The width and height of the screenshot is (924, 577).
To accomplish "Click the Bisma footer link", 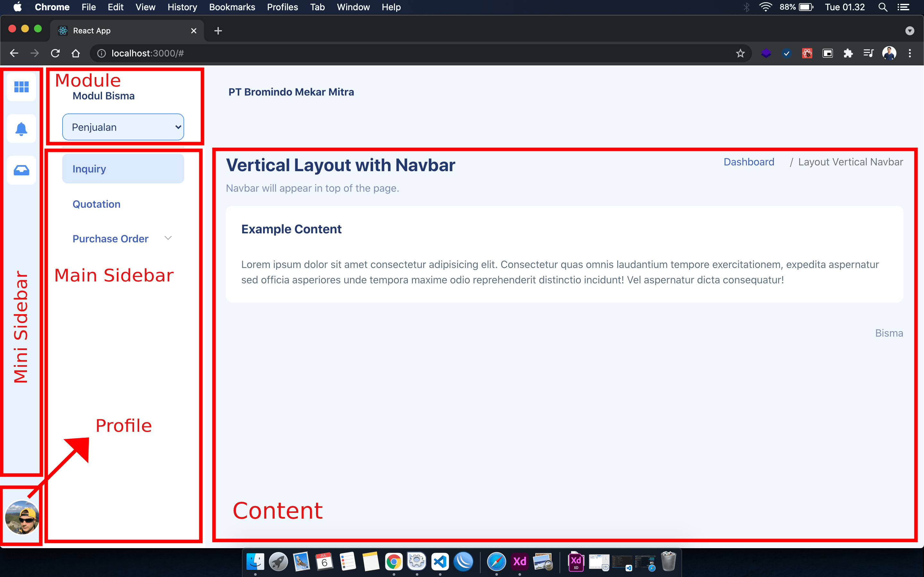I will coord(889,333).
